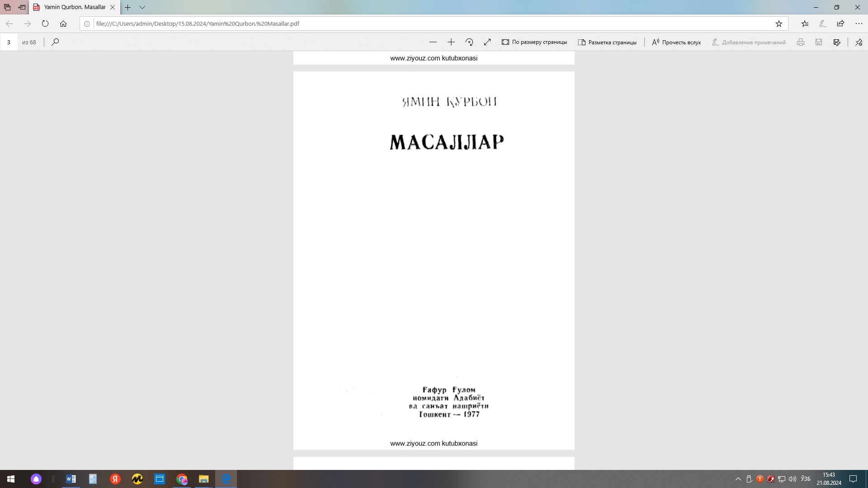Open a new tab
The image size is (868, 488).
point(128,7)
